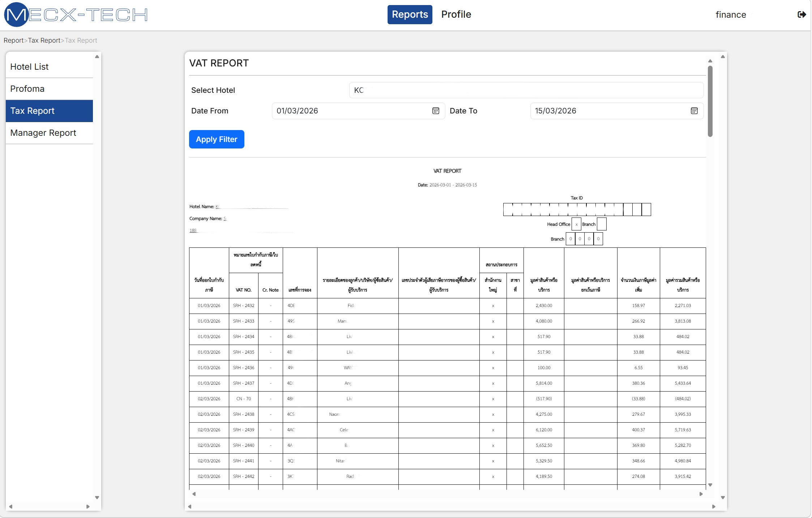Check the empty Branch box
The width and height of the screenshot is (812, 518).
[602, 224]
